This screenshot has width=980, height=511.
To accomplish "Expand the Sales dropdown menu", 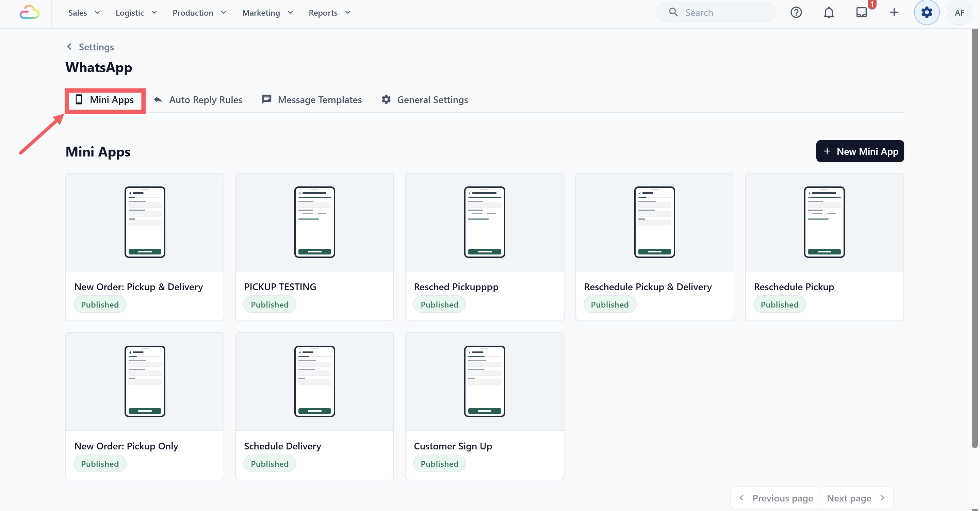I will 84,13.
